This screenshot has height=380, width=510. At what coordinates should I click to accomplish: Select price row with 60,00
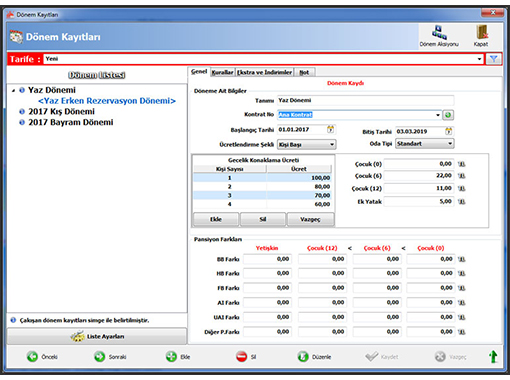(x=263, y=204)
